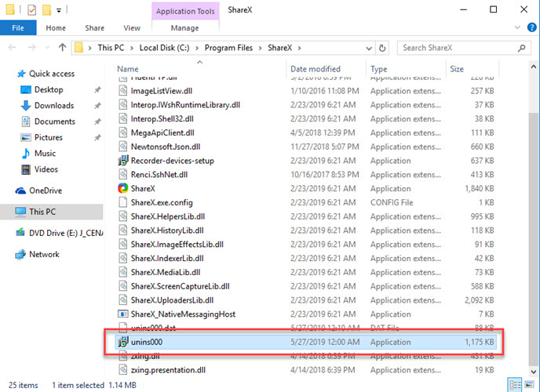Expand chevron after ShareX in breadcrumb
Viewport: 540px width, 392px height.
300,48
